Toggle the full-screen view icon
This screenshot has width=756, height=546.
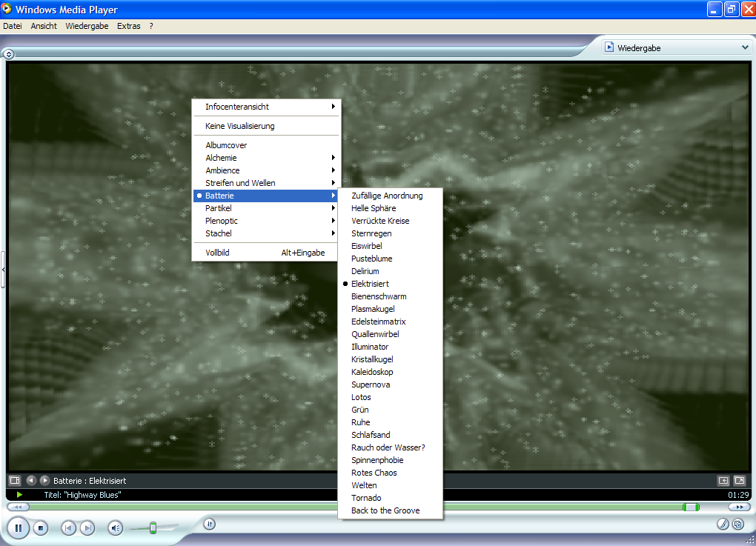(739, 481)
